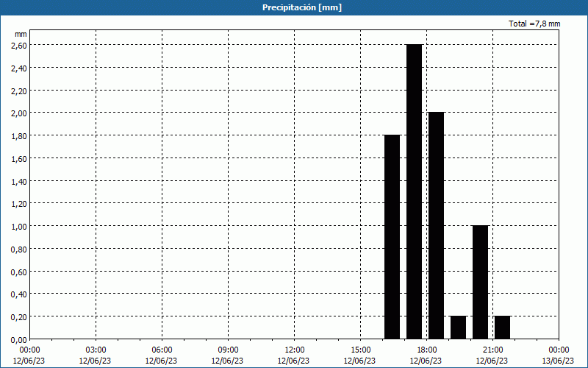Click the 2,60 y-axis value

(x=19, y=45)
